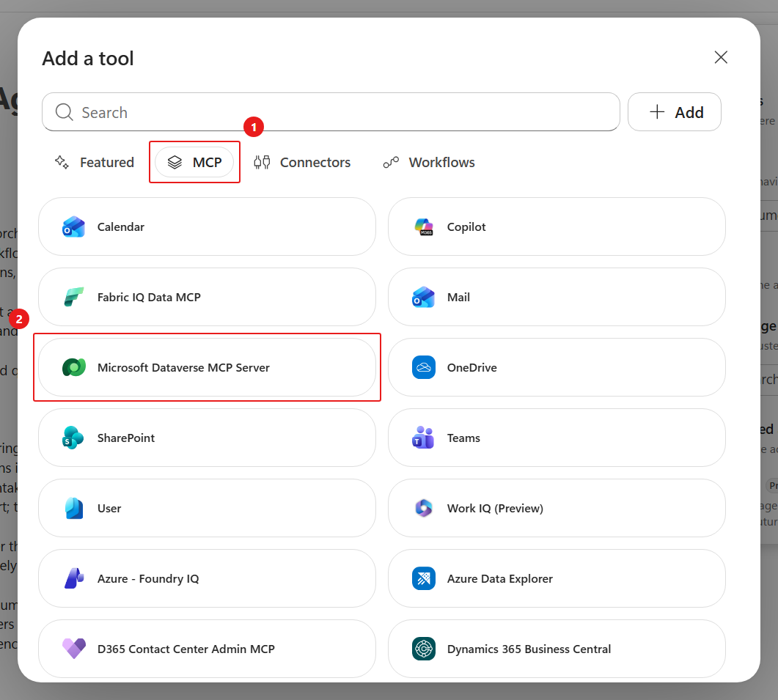Open the Workflows tab
The height and width of the screenshot is (700, 778).
tap(429, 162)
